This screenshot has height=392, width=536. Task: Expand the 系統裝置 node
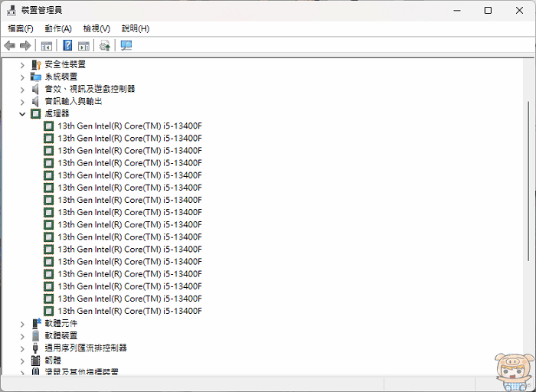tap(22, 77)
